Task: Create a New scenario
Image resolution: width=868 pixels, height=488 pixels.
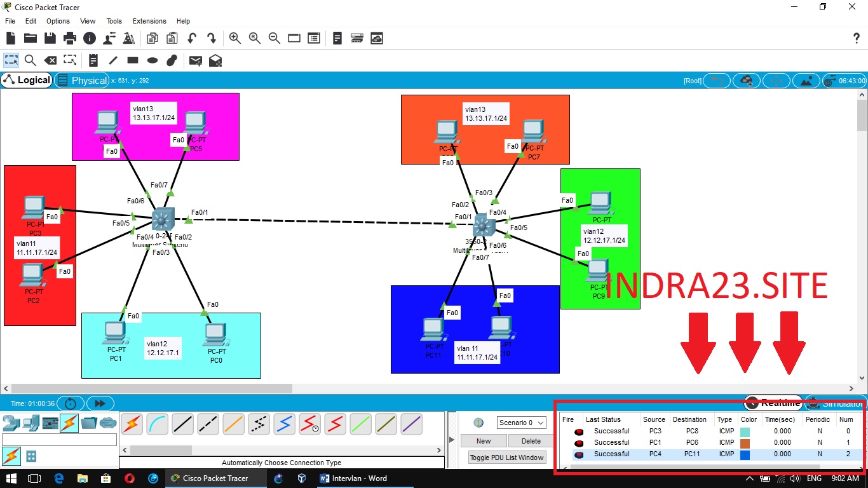Action: (483, 440)
